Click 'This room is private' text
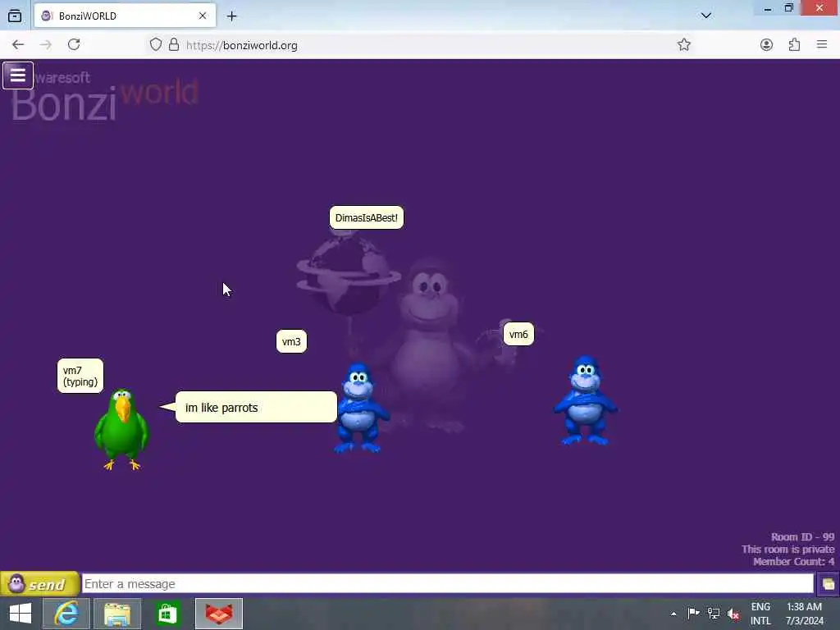Screen dimensions: 840x630 pos(788,549)
